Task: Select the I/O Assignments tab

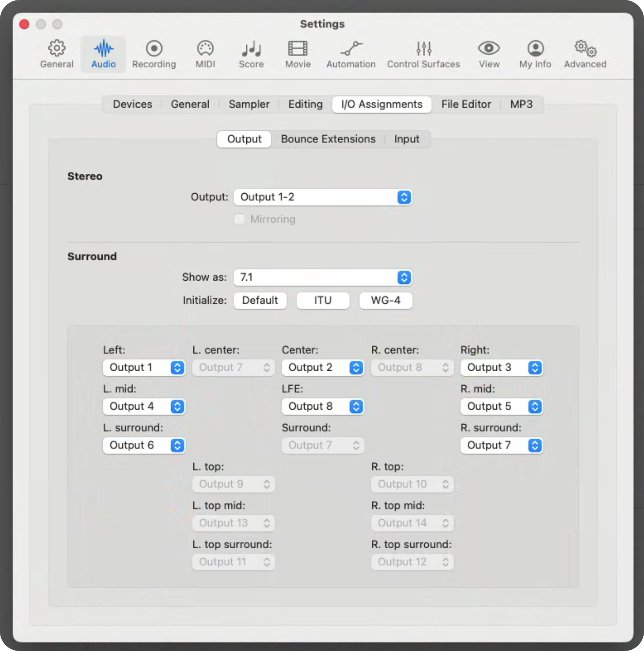Action: click(x=382, y=104)
